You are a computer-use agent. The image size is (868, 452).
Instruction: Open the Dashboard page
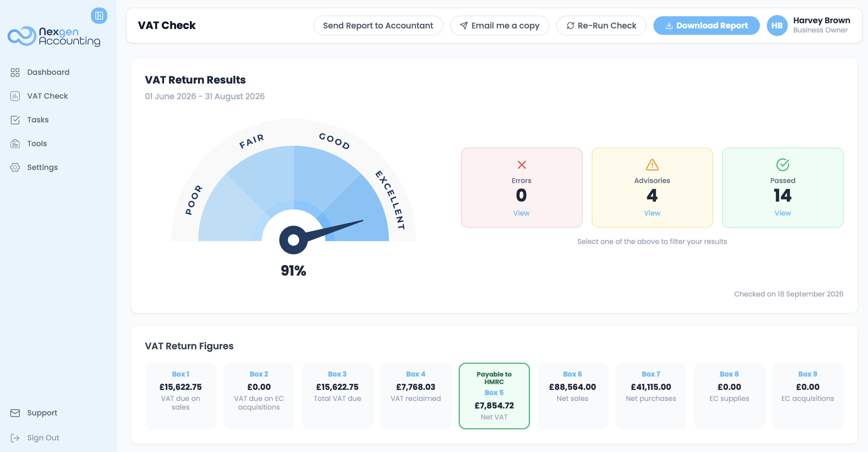pyautogui.click(x=48, y=72)
